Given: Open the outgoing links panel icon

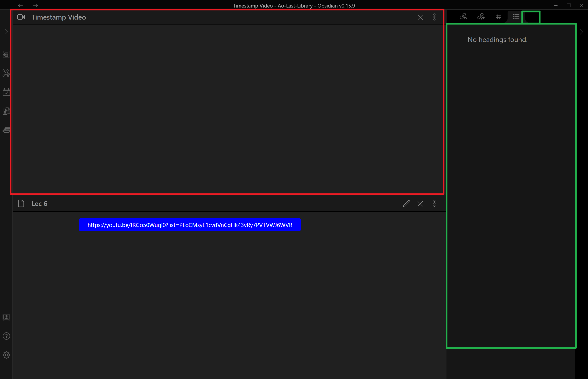Looking at the screenshot, I should pos(480,17).
